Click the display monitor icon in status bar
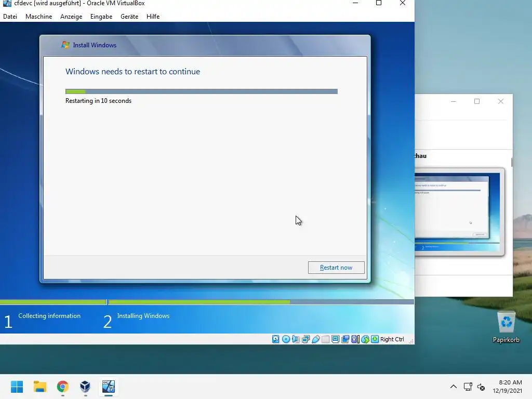Screen dimensions: 532x399 (335, 339)
